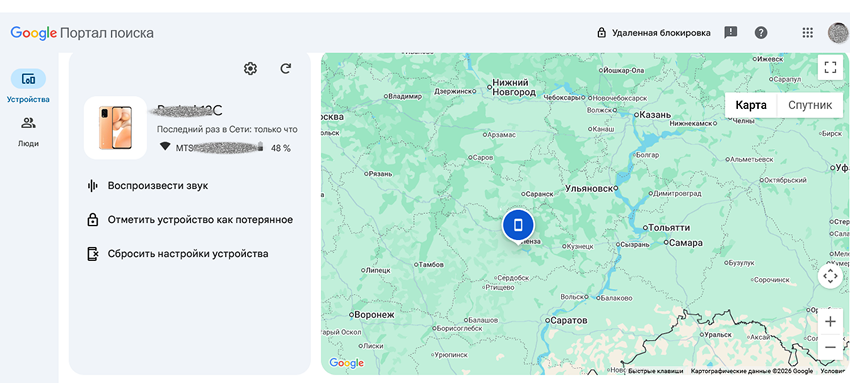850x383 pixels.
Task: Choose Сбросить настройки устройства
Action: click(178, 254)
